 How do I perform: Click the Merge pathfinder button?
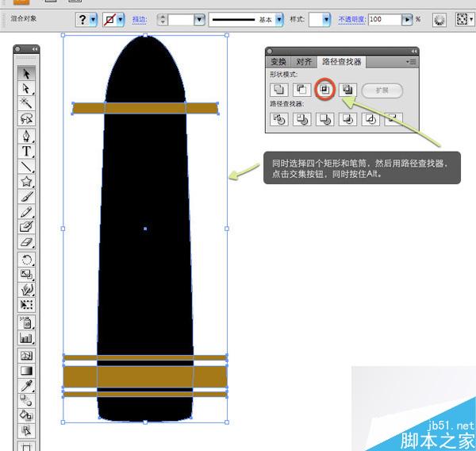(x=324, y=119)
